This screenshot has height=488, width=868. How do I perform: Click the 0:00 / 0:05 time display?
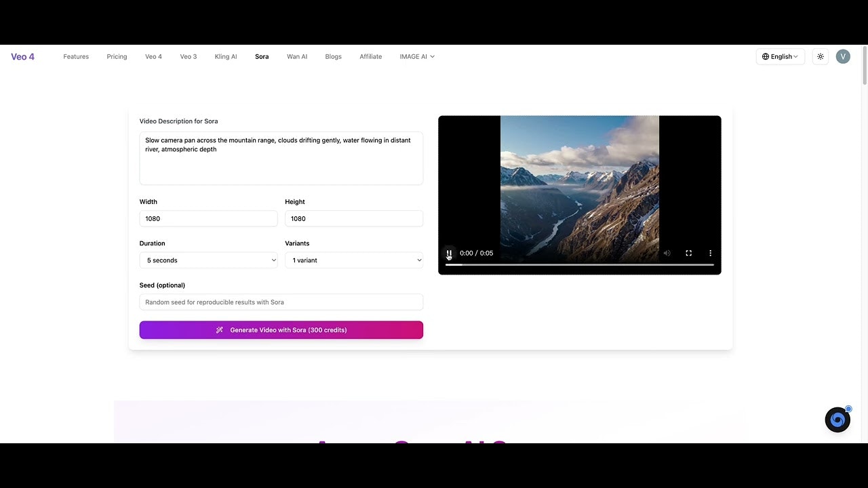476,253
